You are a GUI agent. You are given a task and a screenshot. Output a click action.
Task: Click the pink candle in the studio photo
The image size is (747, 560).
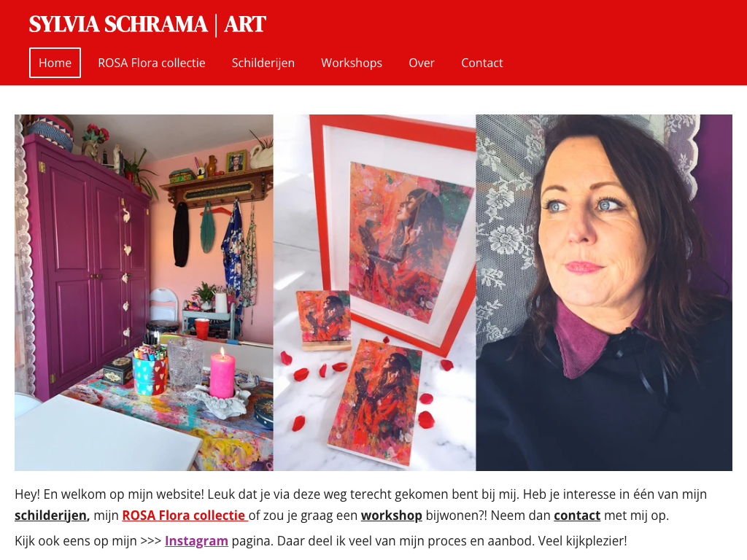[222, 374]
